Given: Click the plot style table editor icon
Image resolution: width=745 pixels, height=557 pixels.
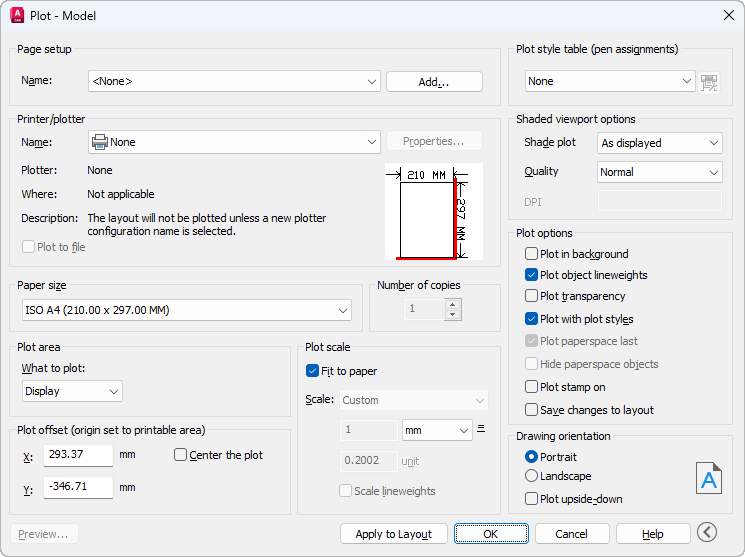Looking at the screenshot, I should click(710, 82).
